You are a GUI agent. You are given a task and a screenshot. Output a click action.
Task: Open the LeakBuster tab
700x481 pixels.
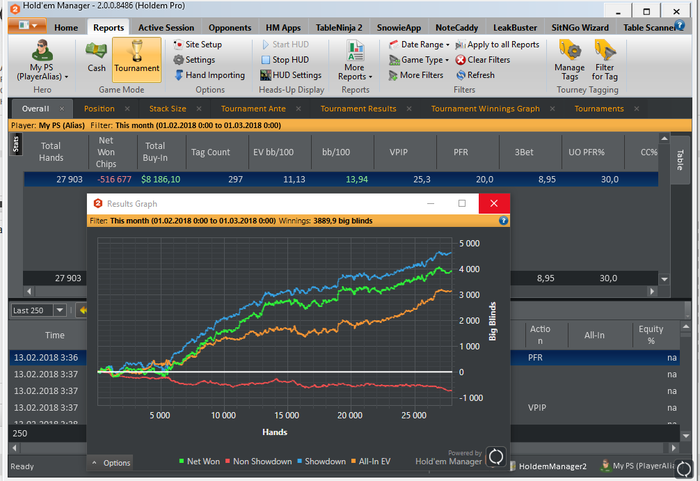point(515,28)
